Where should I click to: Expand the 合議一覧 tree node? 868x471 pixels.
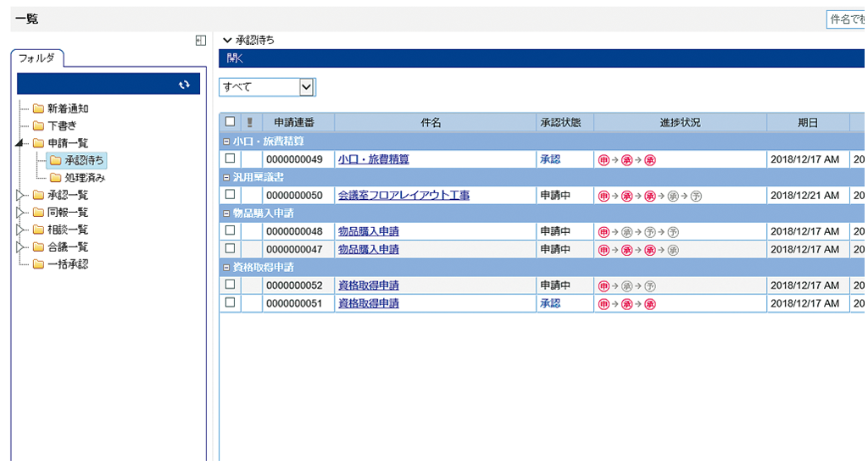pos(20,247)
